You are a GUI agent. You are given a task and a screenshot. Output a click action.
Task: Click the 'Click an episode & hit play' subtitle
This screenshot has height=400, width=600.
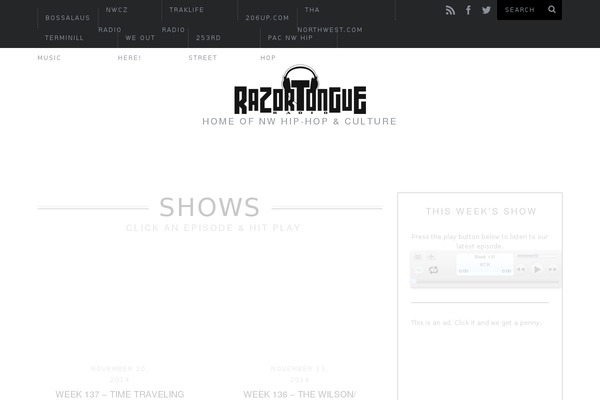pos(214,228)
